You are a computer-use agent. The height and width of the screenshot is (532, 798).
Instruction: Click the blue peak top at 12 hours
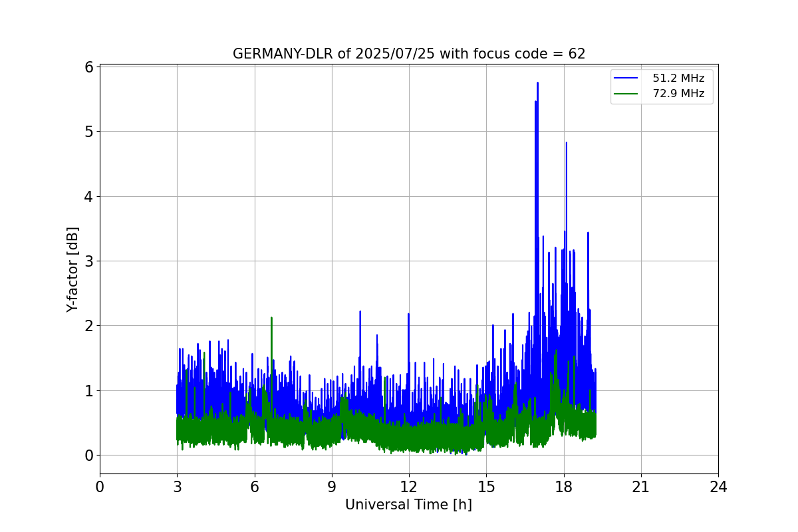[408, 314]
